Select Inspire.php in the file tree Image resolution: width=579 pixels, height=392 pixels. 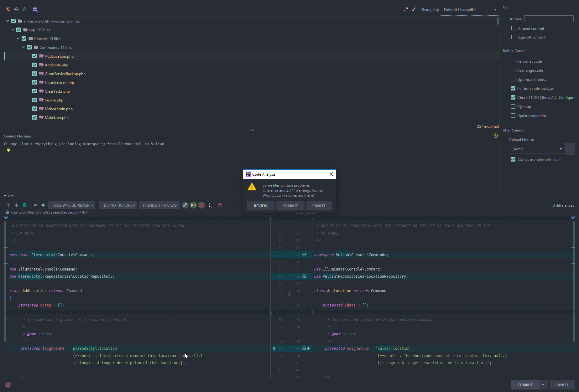pos(54,100)
